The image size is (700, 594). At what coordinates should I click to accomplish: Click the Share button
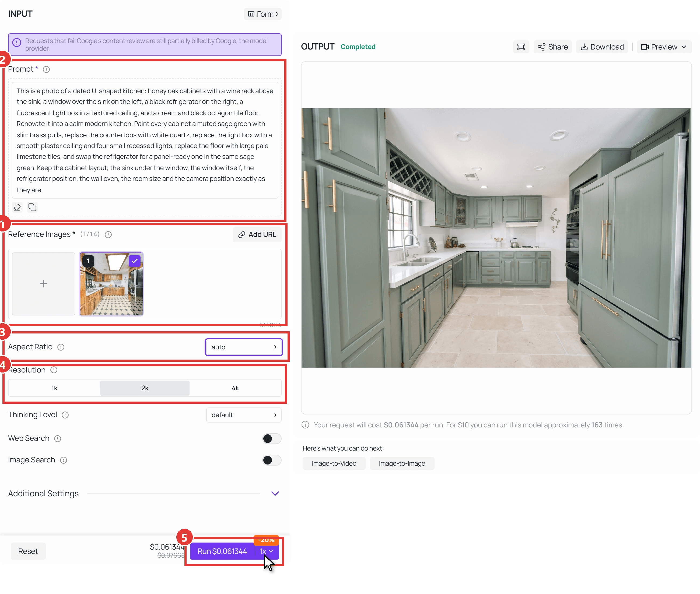[x=552, y=47]
